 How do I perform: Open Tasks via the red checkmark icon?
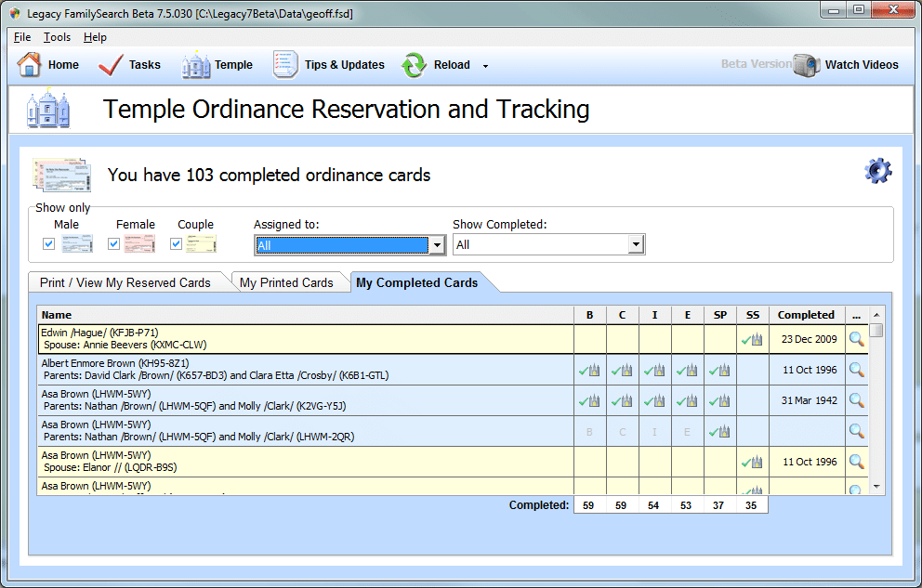click(x=111, y=65)
